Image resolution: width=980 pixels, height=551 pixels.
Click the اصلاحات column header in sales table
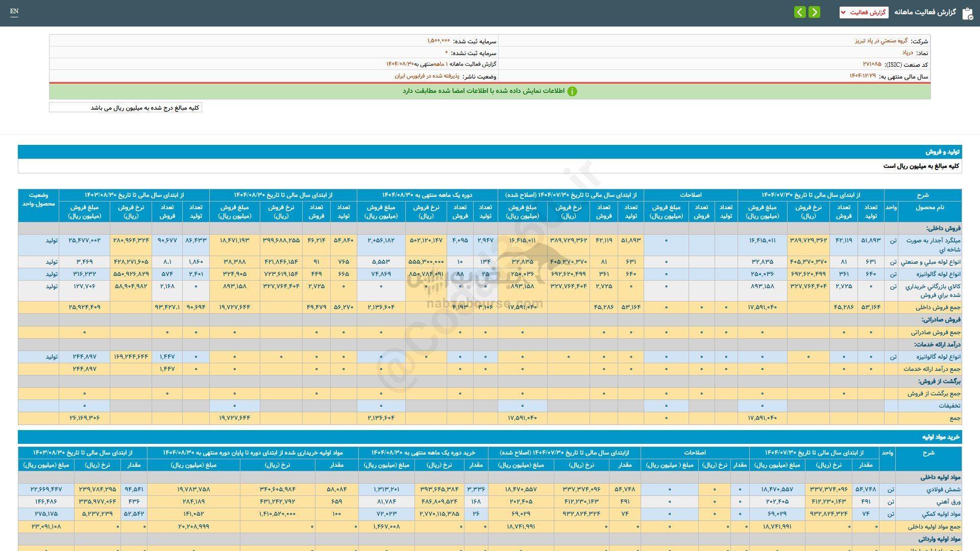click(x=690, y=195)
